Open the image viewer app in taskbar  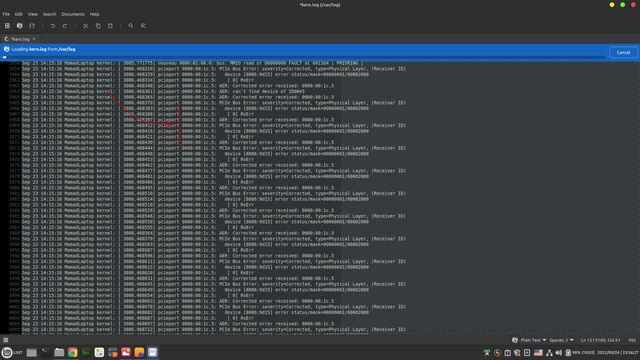click(x=126, y=352)
